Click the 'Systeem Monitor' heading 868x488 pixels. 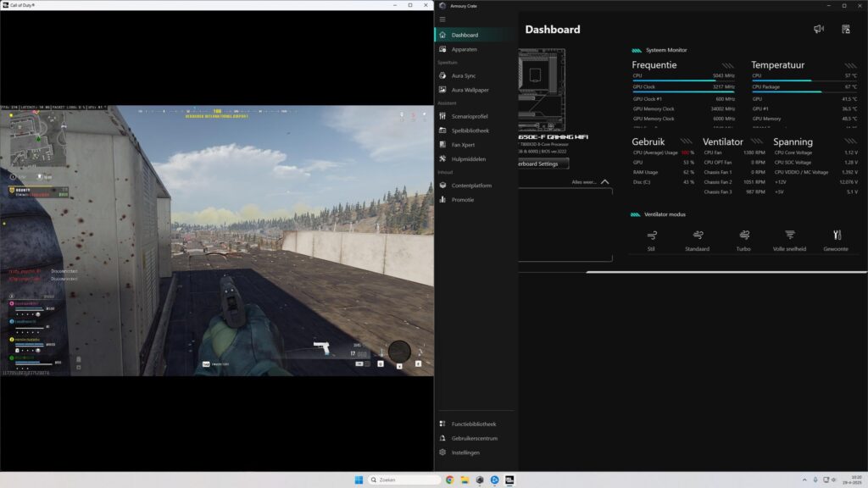(x=666, y=50)
